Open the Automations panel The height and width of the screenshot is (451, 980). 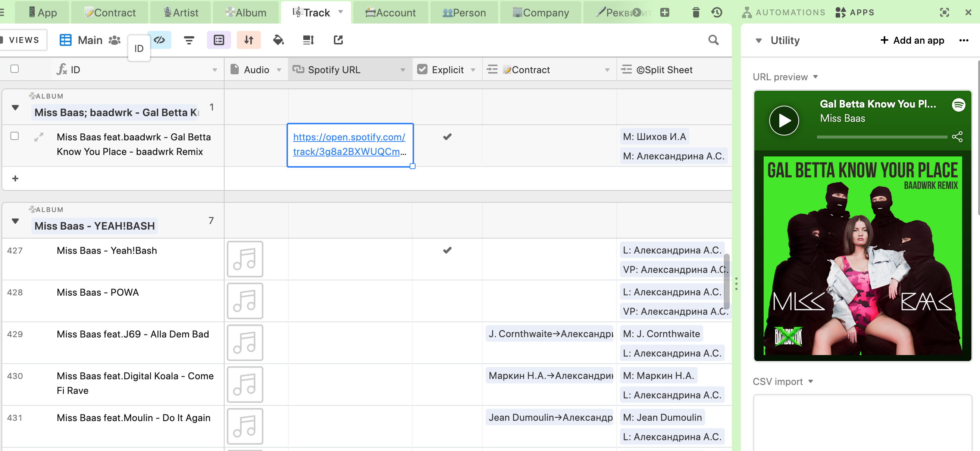click(783, 13)
